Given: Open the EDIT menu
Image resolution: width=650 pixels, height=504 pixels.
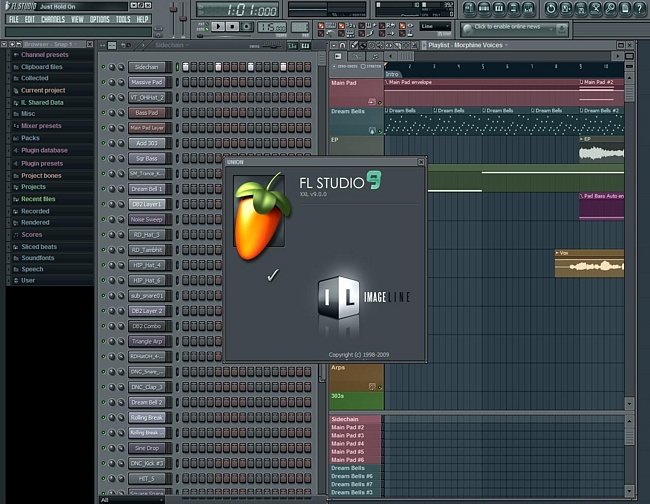Looking at the screenshot, I should click(x=29, y=19).
